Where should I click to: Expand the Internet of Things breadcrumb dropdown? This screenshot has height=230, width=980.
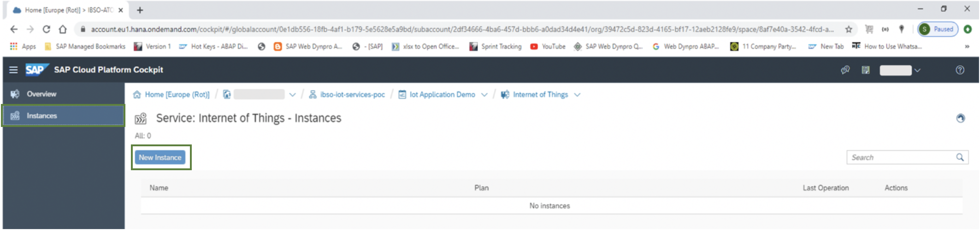pos(577,95)
